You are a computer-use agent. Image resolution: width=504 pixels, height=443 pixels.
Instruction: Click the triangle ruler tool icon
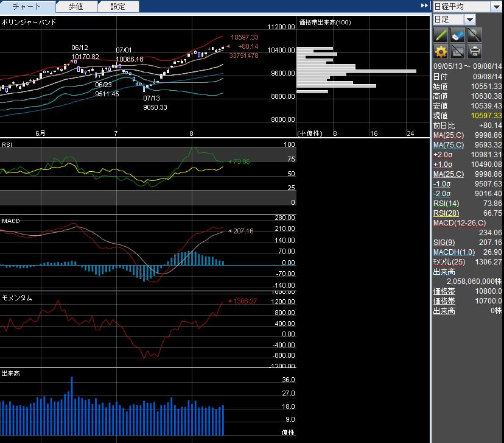458,51
